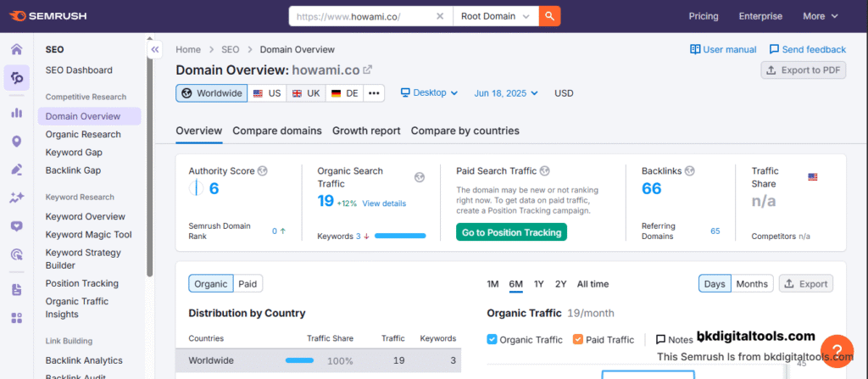
Task: Click the sidebar vertical scrollbar
Action: pos(150,158)
